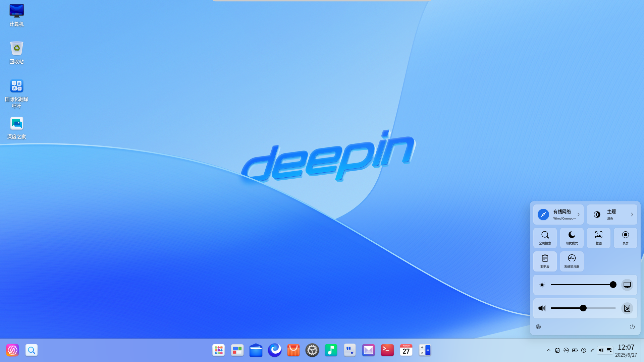Toggle the quick panel switch icon in tray
Screen dimensions: 644x362
click(x=609, y=350)
